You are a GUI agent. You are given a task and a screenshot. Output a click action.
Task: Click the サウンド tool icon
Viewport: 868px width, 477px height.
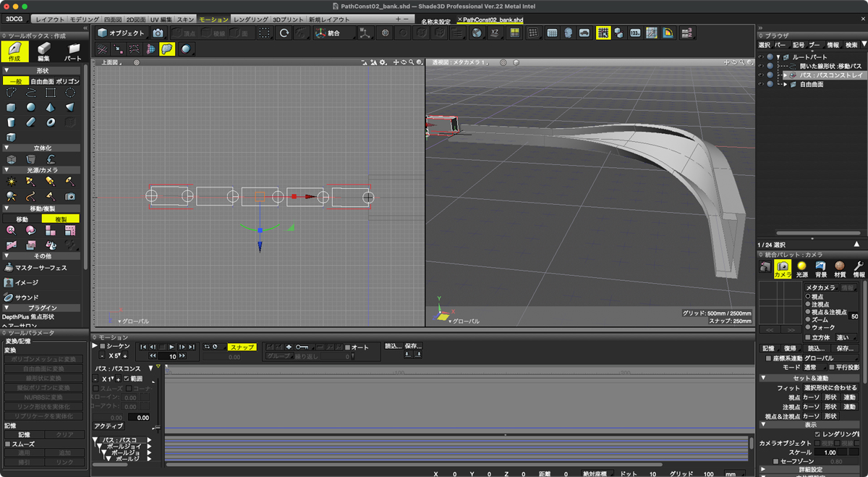(9, 297)
